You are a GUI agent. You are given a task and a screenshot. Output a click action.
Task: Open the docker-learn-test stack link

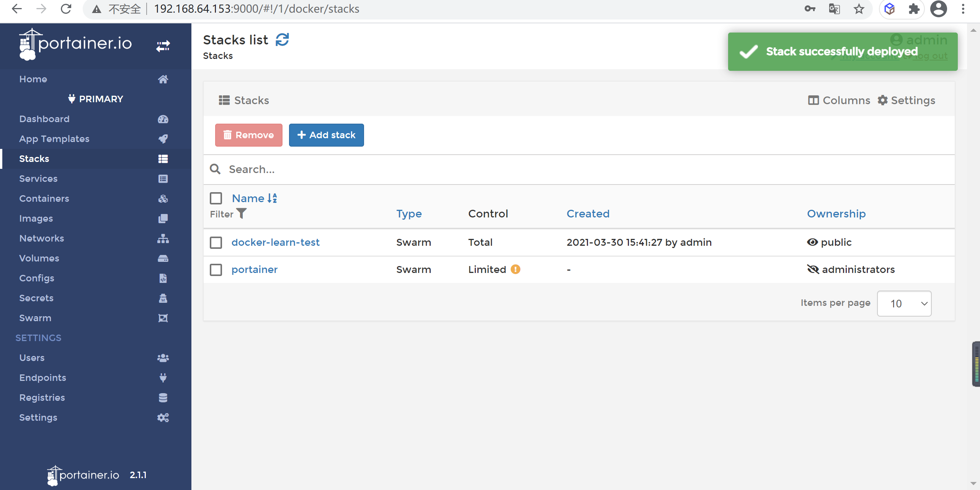(275, 242)
